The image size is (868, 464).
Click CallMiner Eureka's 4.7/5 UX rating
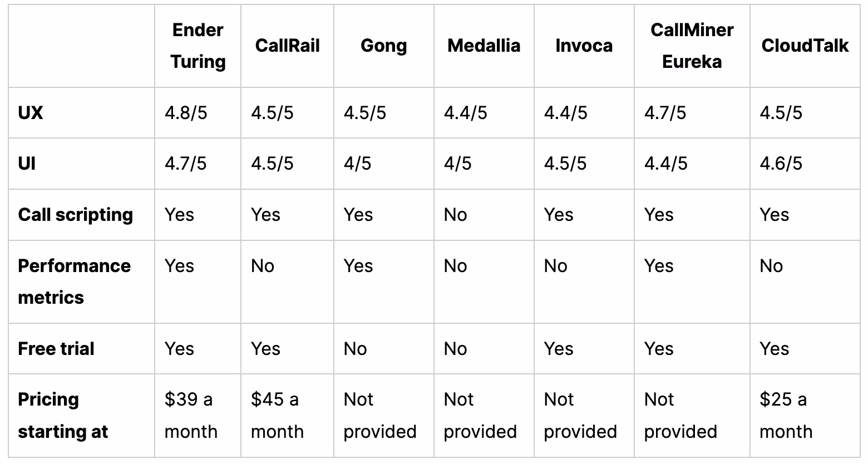pyautogui.click(x=665, y=113)
